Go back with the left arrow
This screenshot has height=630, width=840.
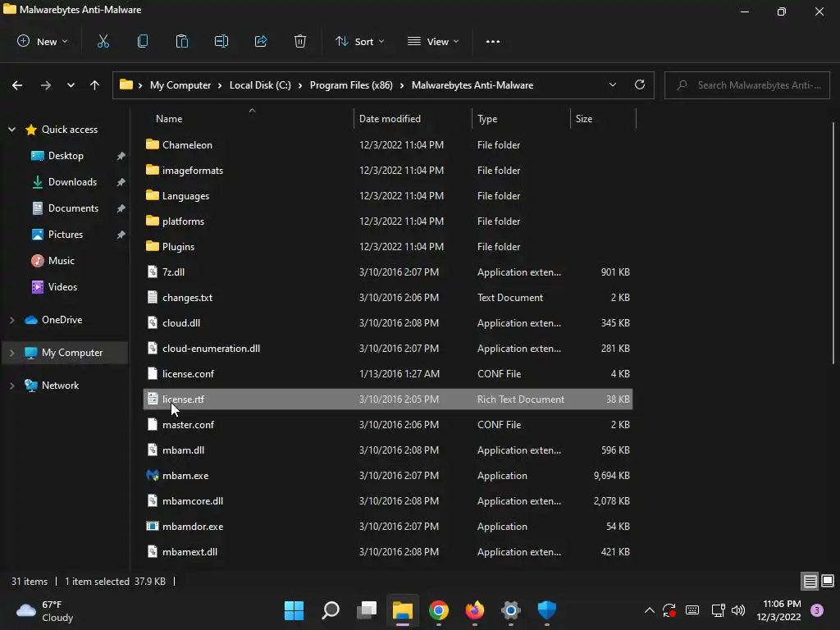17,85
